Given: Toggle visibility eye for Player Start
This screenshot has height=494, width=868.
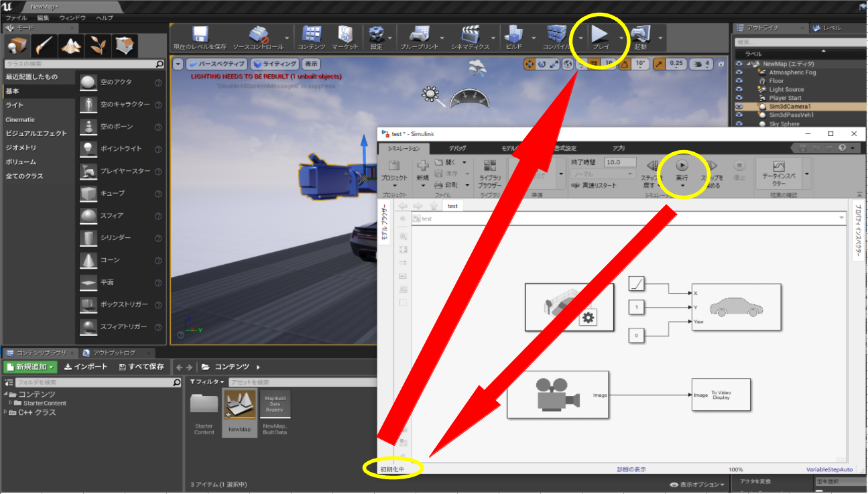Looking at the screenshot, I should point(739,98).
